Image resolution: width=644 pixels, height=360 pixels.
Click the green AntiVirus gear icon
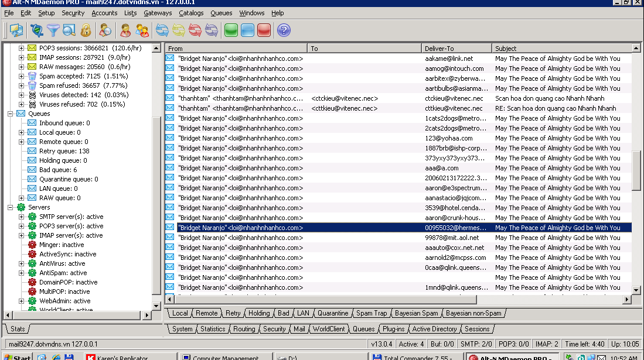coord(32,263)
